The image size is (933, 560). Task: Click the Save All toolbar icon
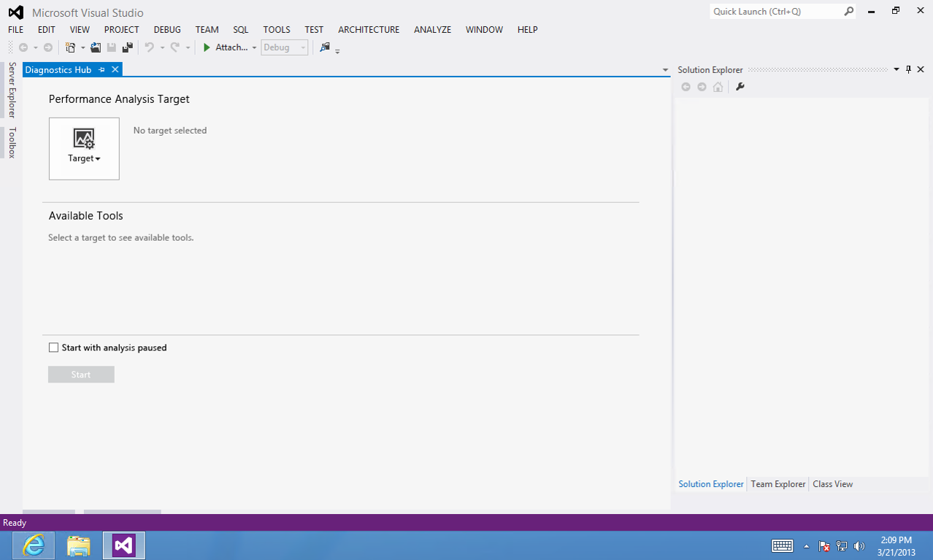128,47
